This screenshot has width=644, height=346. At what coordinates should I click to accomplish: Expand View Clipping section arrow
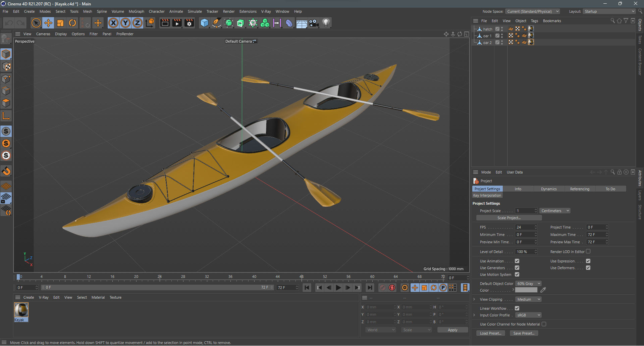click(474, 299)
